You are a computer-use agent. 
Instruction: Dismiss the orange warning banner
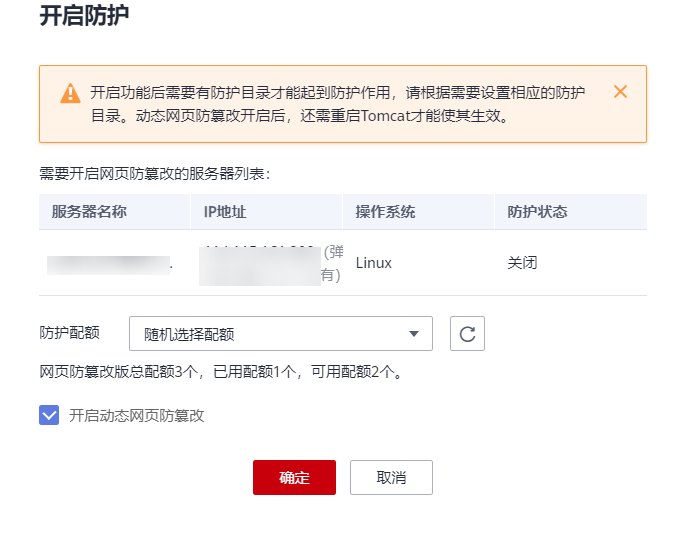(x=620, y=92)
